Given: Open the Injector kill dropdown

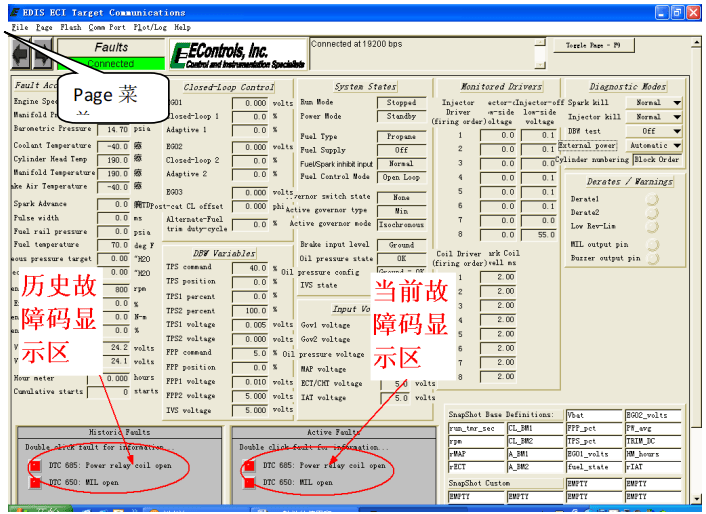Looking at the screenshot, I should [654, 117].
